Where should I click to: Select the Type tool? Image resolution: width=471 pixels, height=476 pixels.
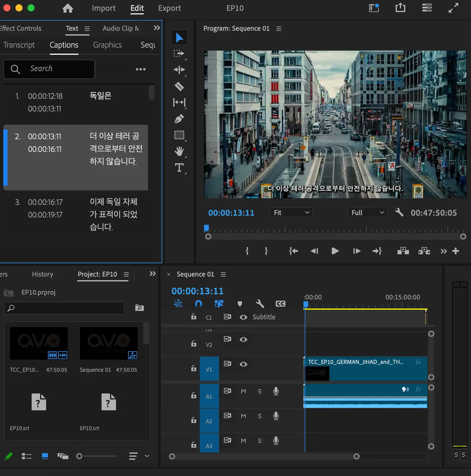point(179,168)
